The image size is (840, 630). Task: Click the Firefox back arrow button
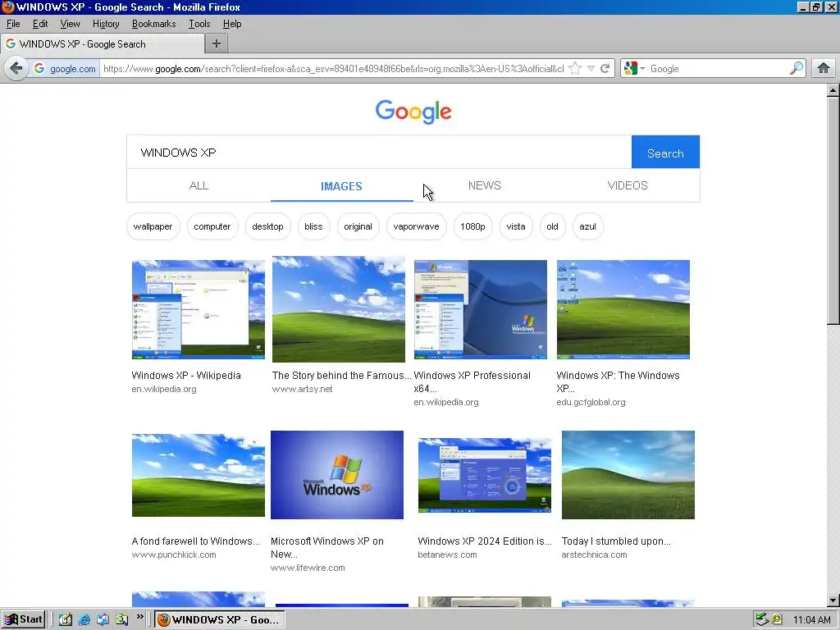point(16,69)
